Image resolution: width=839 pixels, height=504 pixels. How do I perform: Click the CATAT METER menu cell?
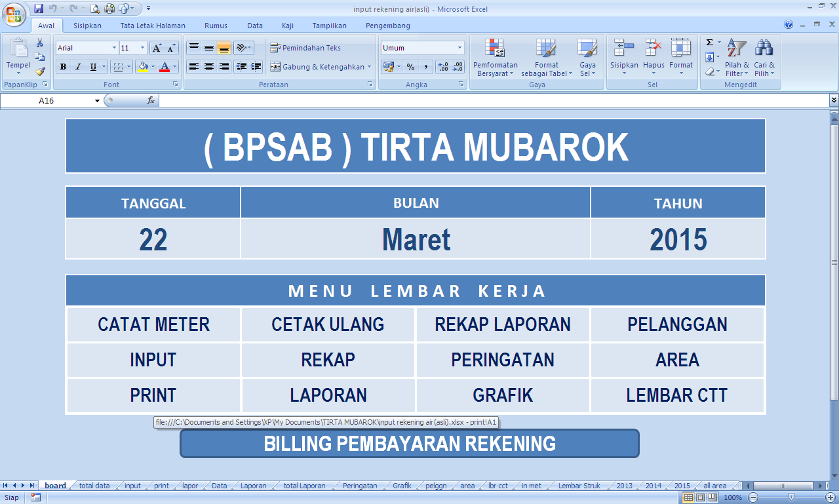(x=152, y=324)
